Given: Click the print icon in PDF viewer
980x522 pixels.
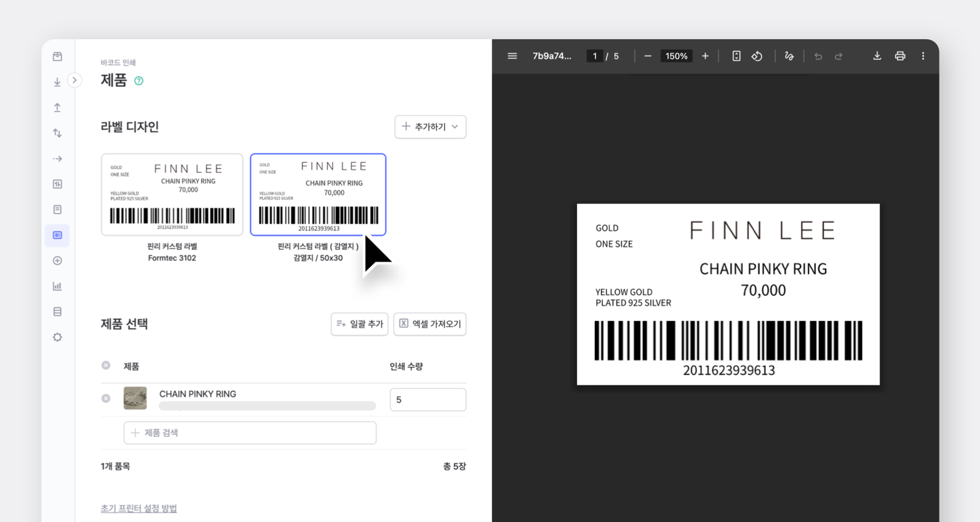Looking at the screenshot, I should click(x=900, y=56).
